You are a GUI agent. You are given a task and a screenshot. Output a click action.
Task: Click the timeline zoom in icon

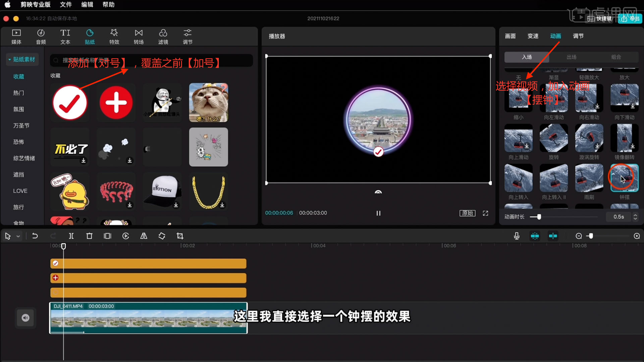coord(637,236)
